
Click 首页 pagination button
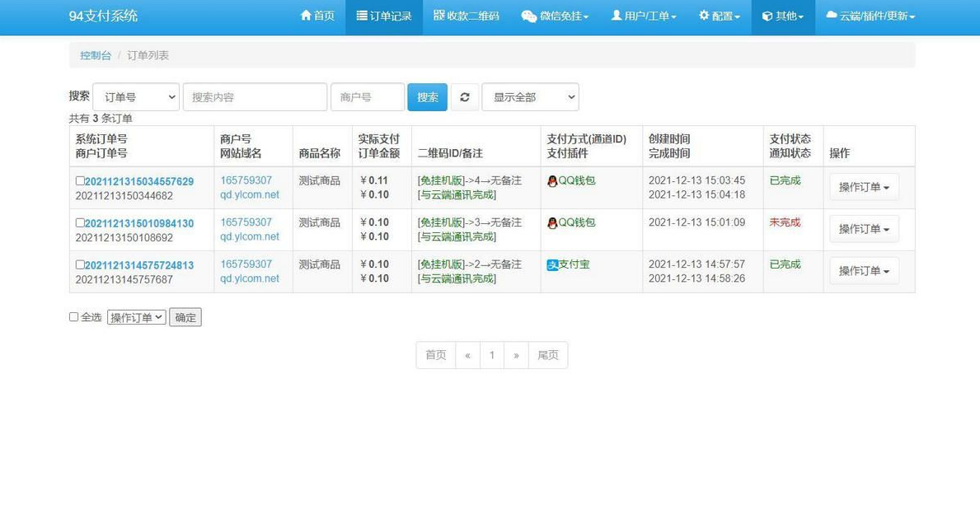coord(436,355)
